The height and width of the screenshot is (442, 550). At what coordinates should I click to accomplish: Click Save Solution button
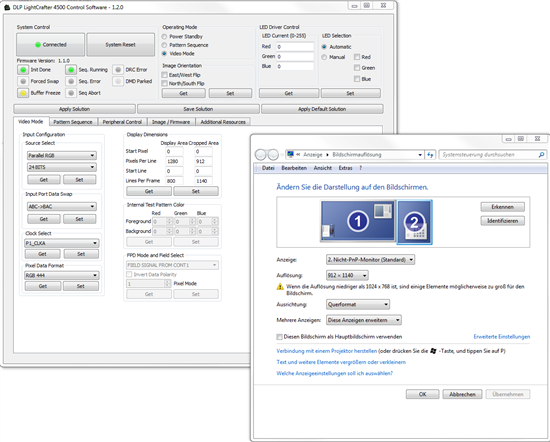click(198, 109)
